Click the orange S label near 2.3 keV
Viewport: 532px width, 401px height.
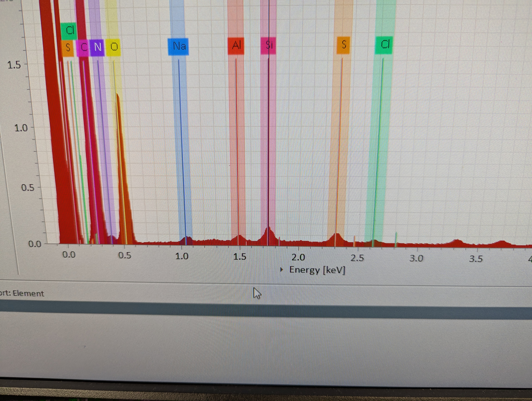[343, 45]
